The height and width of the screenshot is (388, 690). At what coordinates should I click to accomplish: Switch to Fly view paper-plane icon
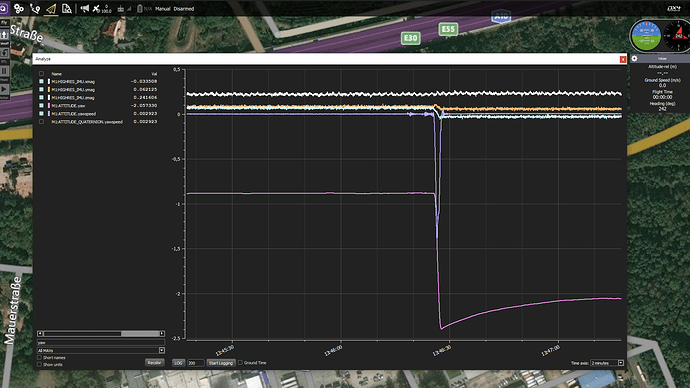(51, 8)
